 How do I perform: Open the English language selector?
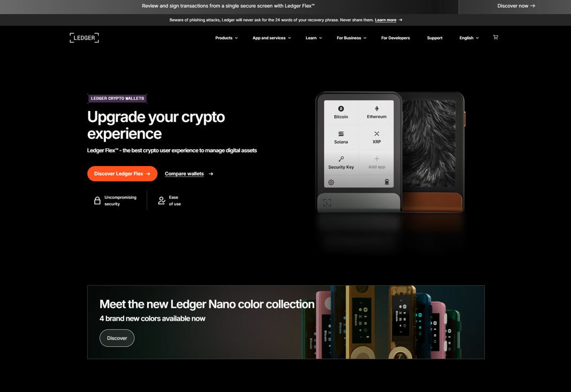pyautogui.click(x=469, y=38)
